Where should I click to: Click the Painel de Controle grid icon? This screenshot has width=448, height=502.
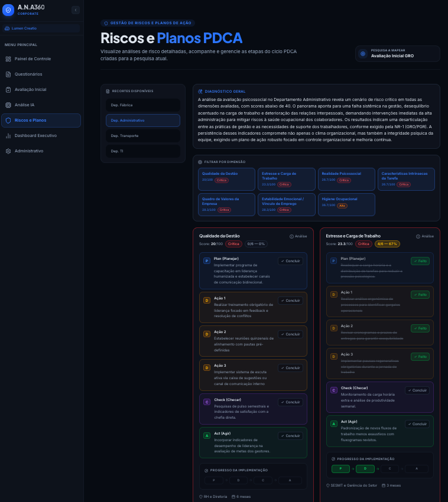[x=8, y=59]
